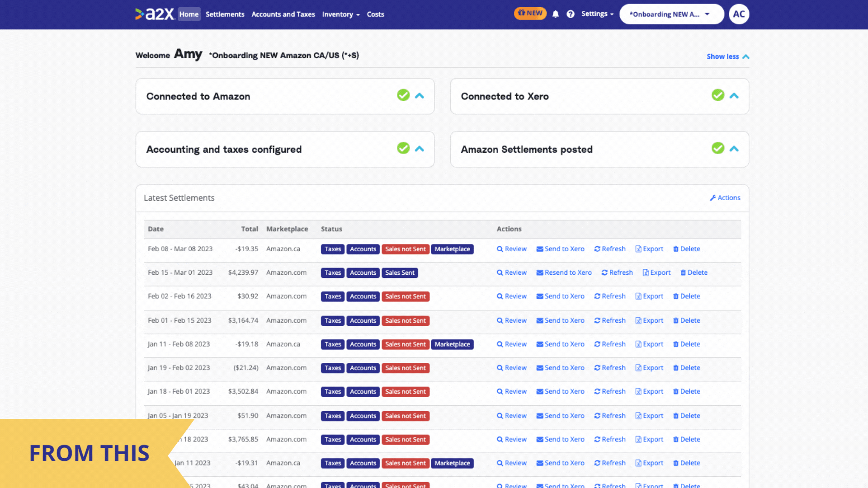
Task: Click green checkmark on Accounting and taxes configured
Action: coord(403,148)
